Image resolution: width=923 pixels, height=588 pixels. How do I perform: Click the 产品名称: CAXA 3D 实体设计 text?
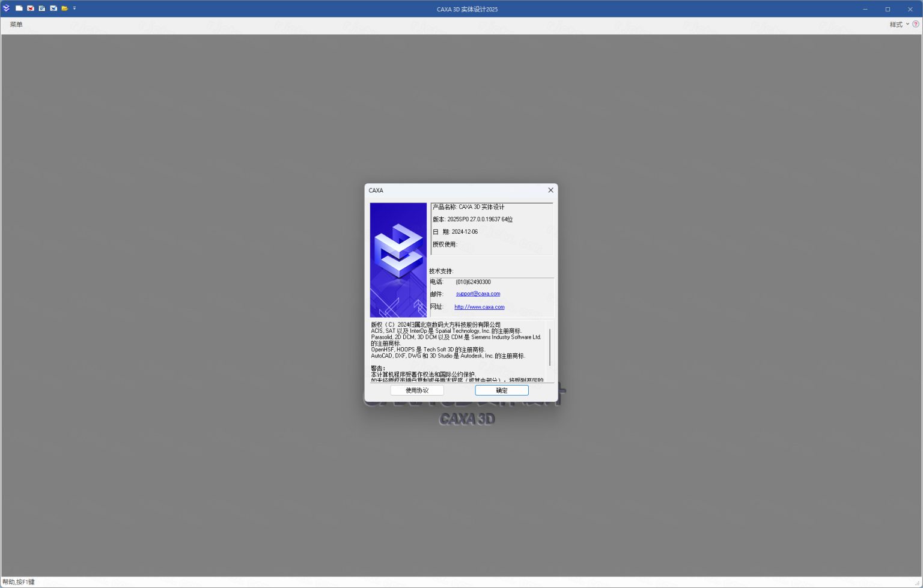tap(469, 207)
